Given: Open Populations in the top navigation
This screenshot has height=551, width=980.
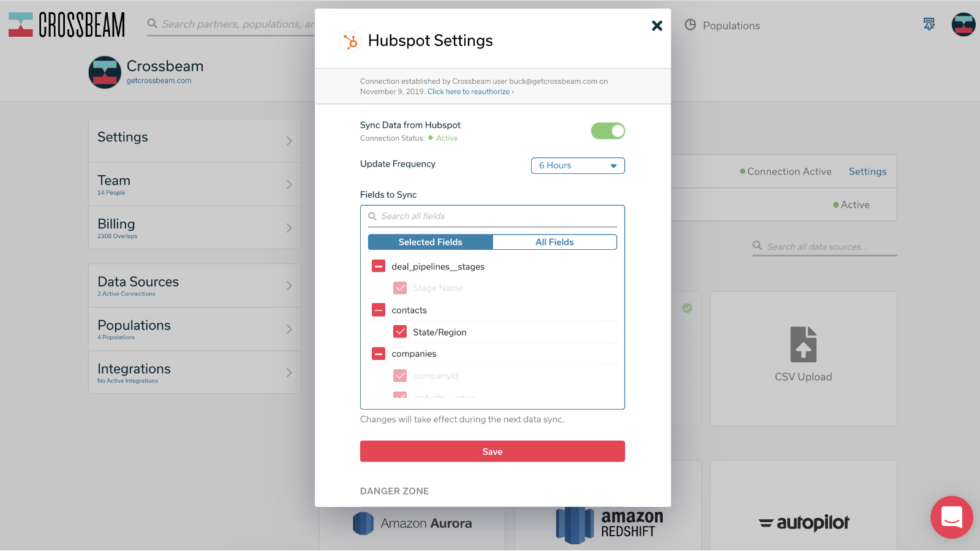Looking at the screenshot, I should 731,26.
